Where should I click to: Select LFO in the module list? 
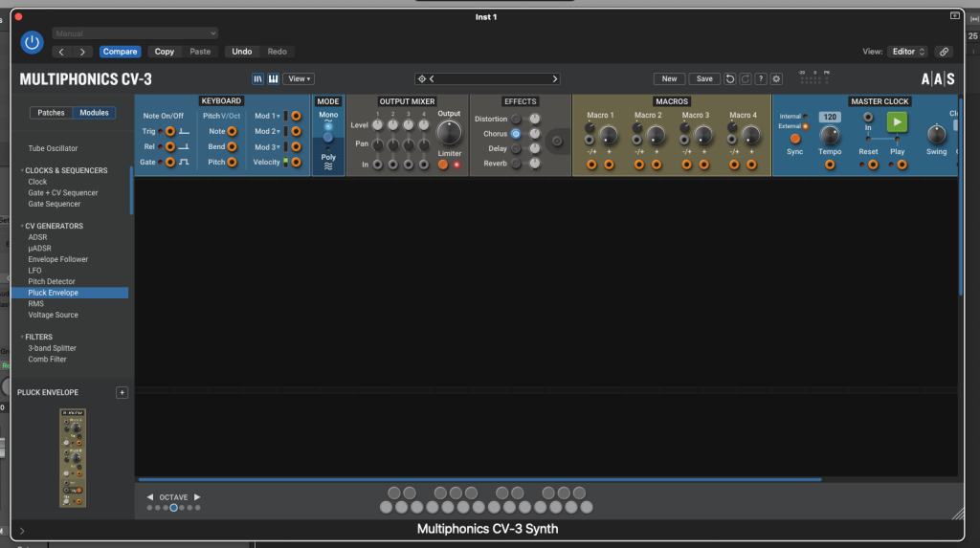[x=37, y=271]
